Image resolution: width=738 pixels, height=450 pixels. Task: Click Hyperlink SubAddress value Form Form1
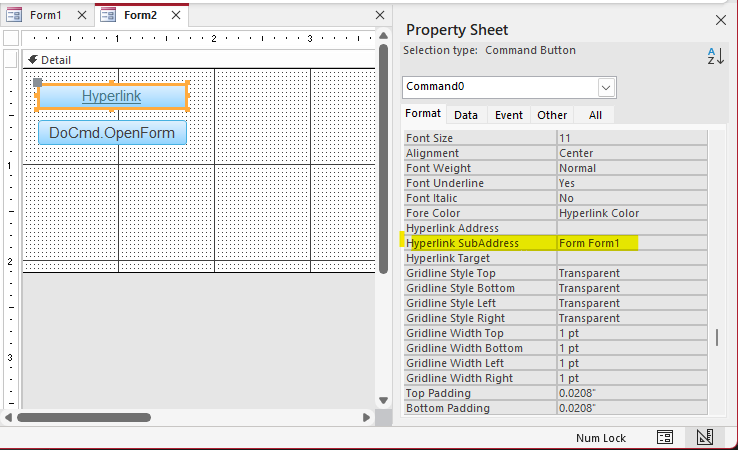click(x=632, y=243)
